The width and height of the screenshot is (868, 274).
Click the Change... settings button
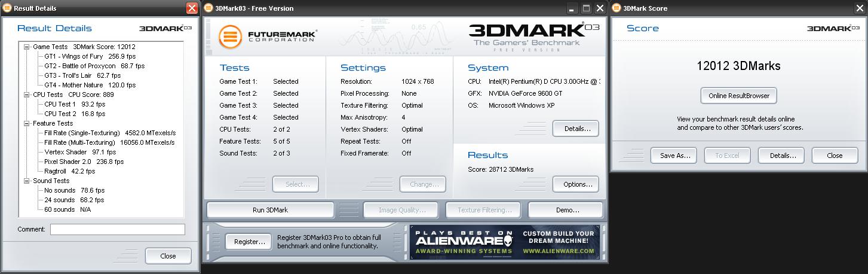pyautogui.click(x=423, y=184)
